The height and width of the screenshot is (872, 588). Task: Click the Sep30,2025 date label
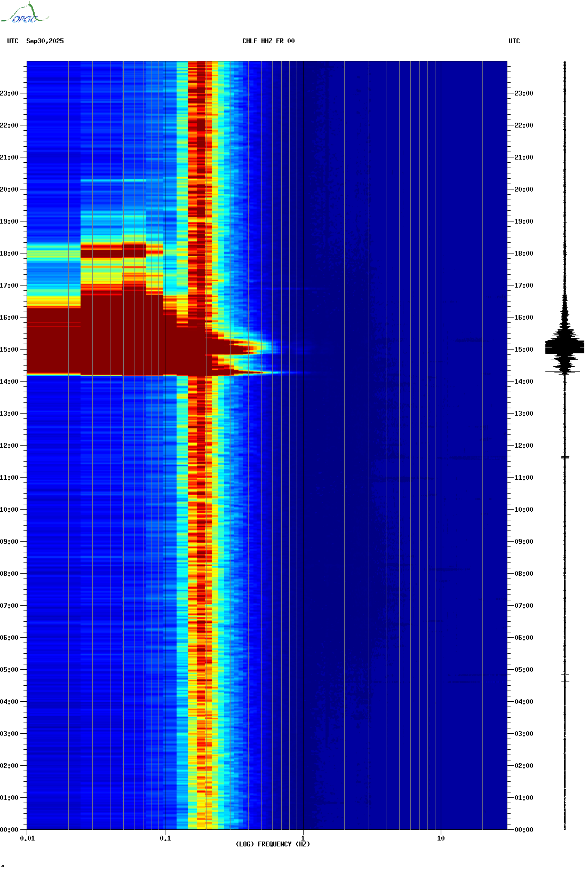tap(45, 41)
